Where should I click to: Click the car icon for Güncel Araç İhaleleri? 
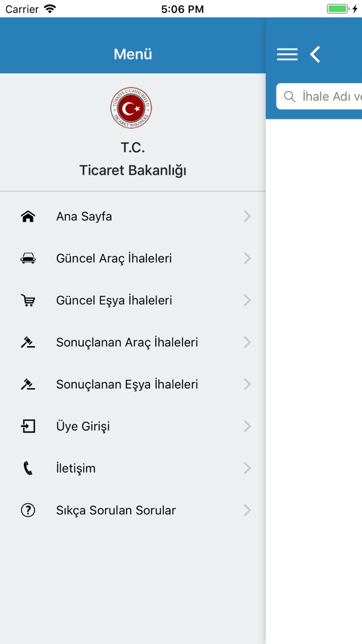click(x=28, y=258)
